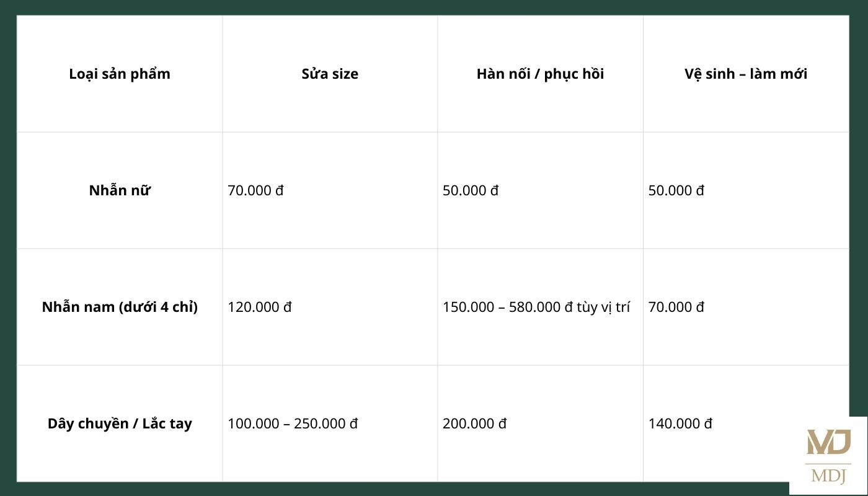Click the 'Vệ sinh – làm mới' header

click(x=746, y=74)
